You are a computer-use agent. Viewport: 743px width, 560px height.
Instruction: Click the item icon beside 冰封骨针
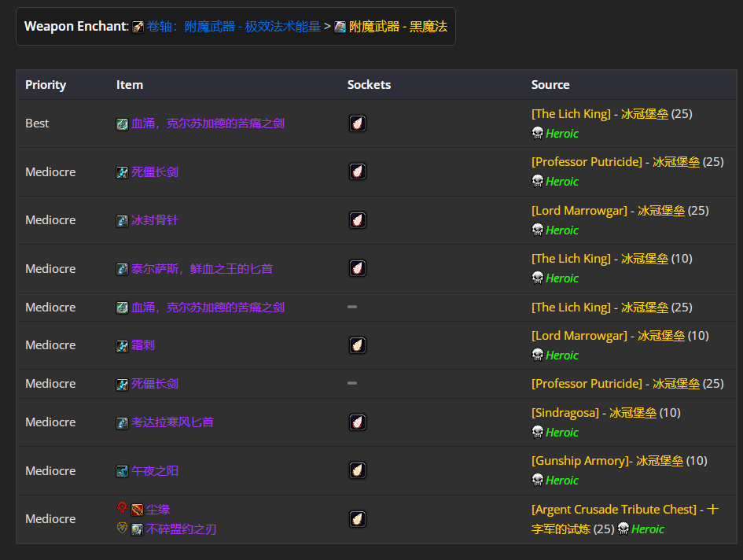(x=122, y=221)
